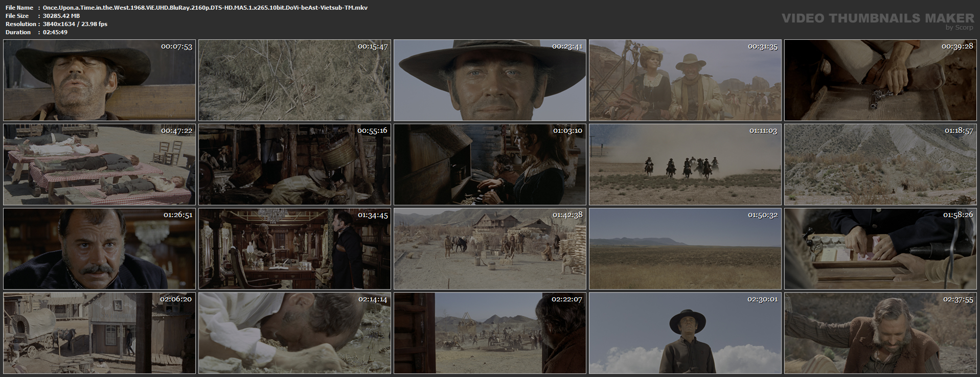Open the thumbnail at 02:22:07

click(x=490, y=333)
